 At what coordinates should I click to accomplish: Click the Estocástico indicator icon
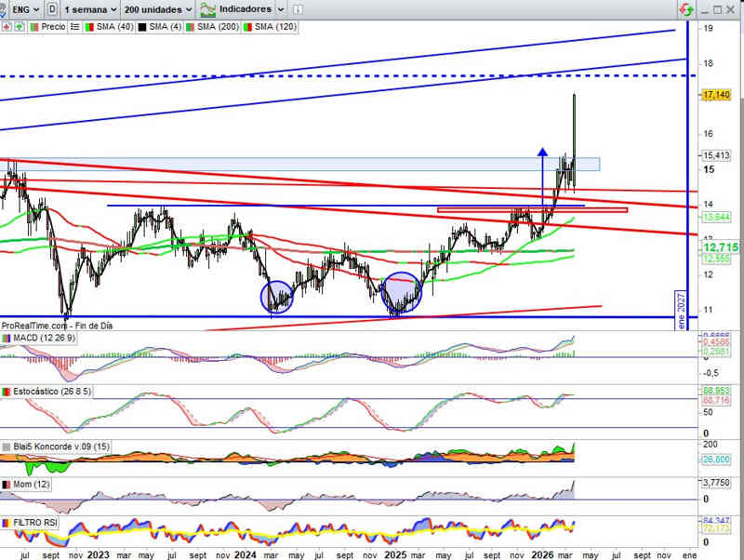pyautogui.click(x=7, y=392)
